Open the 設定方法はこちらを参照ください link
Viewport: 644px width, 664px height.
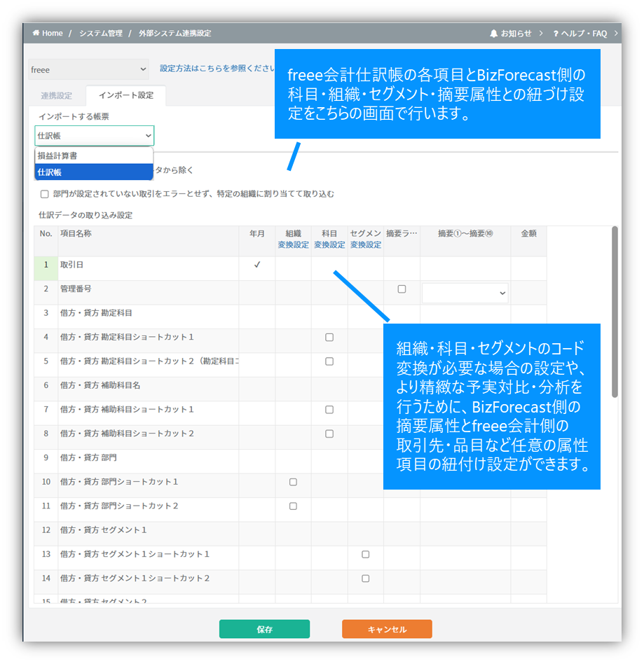coord(217,68)
